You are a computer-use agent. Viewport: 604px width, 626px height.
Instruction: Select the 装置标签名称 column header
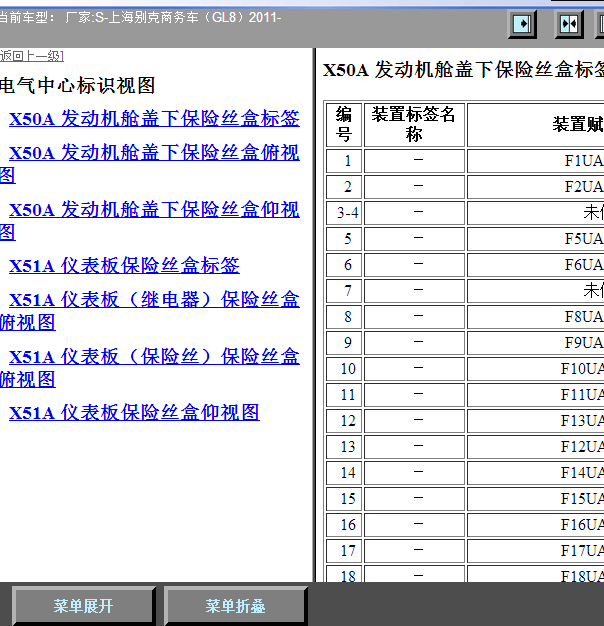(414, 125)
